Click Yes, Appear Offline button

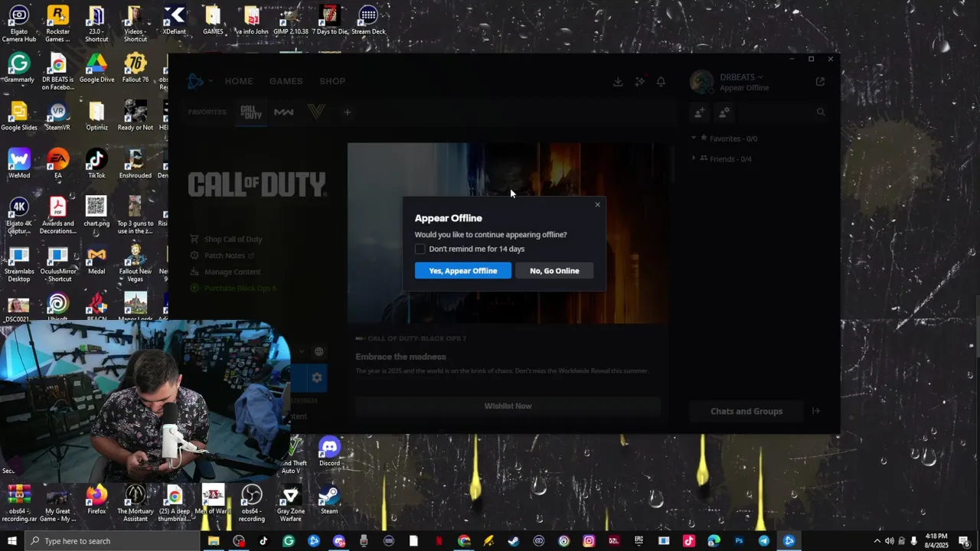click(x=462, y=271)
